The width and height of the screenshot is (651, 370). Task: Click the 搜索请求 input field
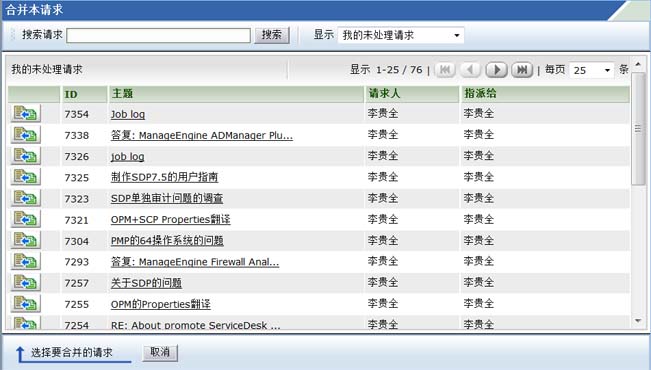(158, 35)
